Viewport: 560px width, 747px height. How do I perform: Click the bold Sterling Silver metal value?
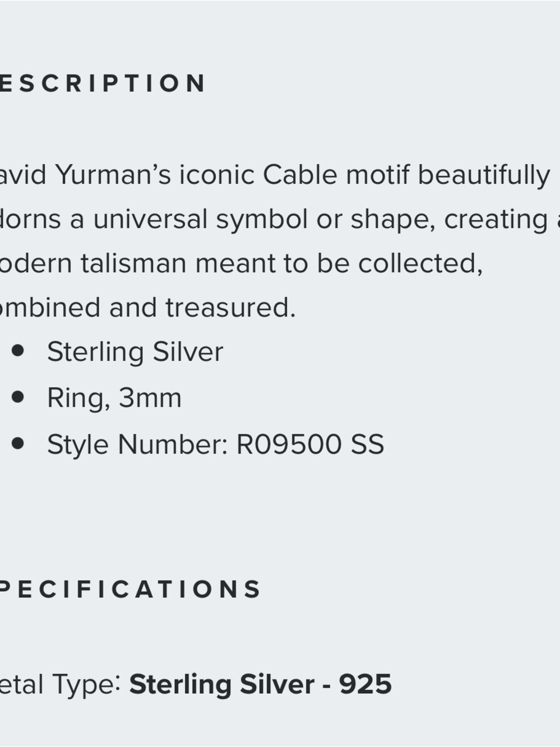pos(221,685)
